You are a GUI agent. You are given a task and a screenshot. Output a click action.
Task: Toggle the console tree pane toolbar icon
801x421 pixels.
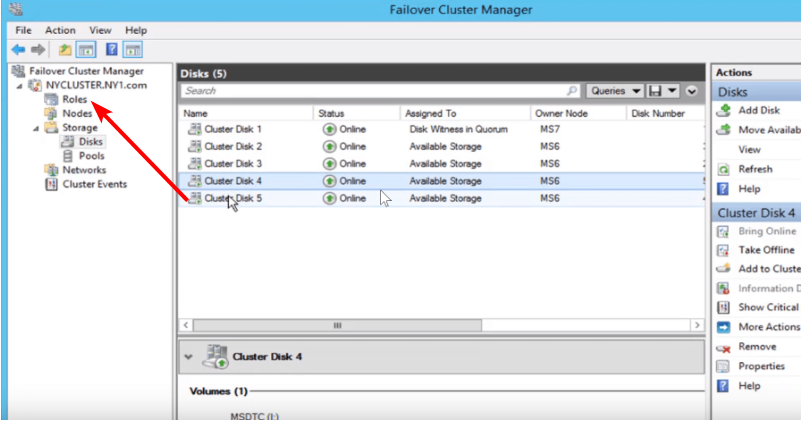[x=86, y=50]
